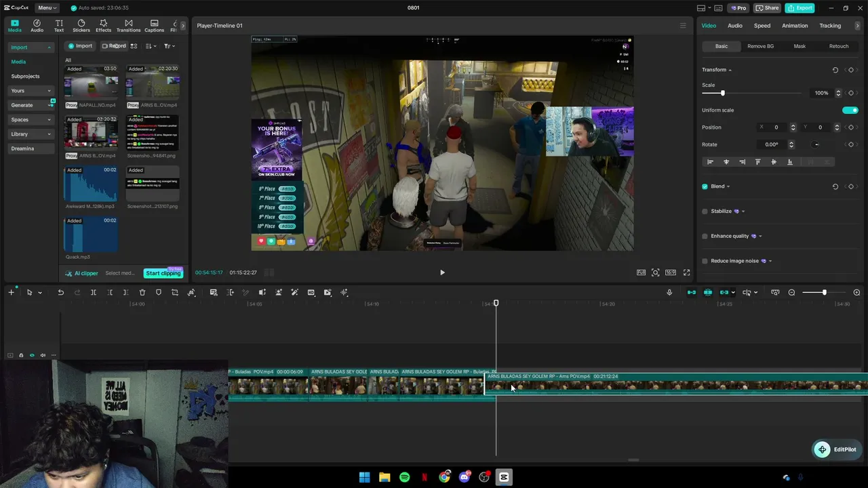Add a Scale keyframe diamond
This screenshot has height=488, width=868.
click(851, 93)
